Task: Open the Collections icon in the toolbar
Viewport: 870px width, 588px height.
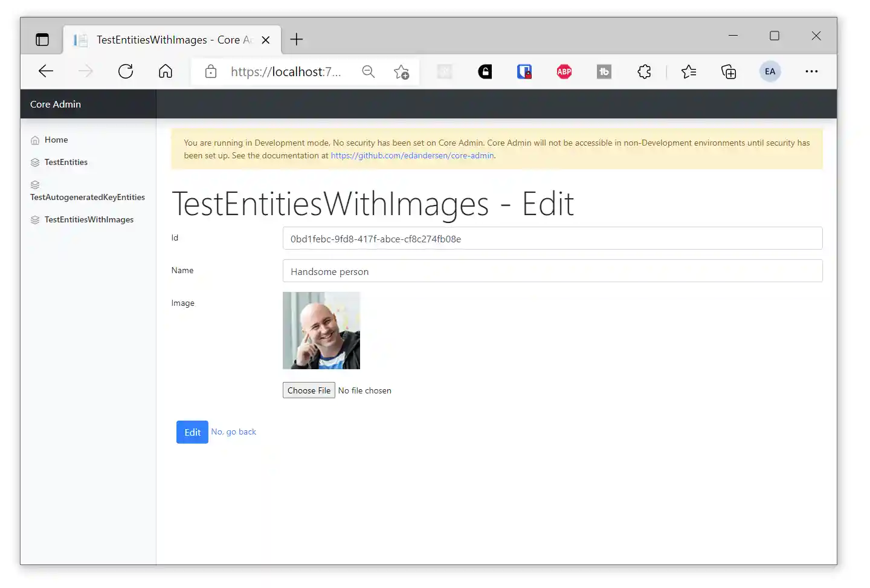Action: pos(729,71)
